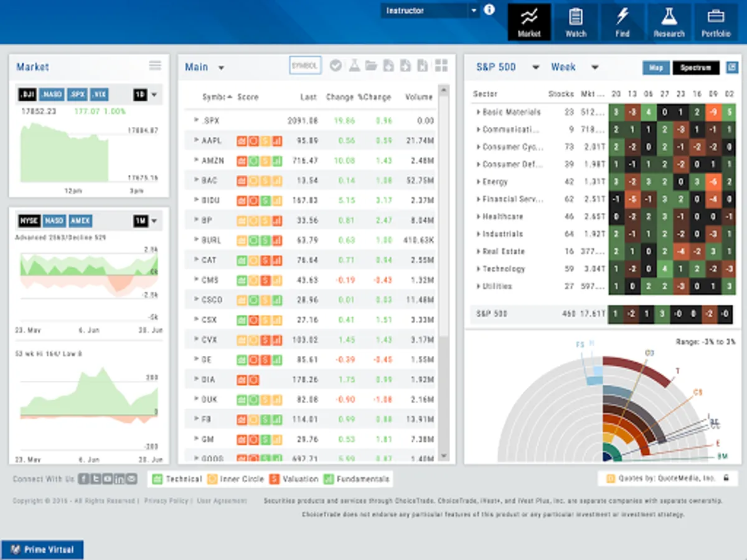Click the grid layout icon in the Main toolbar

[441, 66]
